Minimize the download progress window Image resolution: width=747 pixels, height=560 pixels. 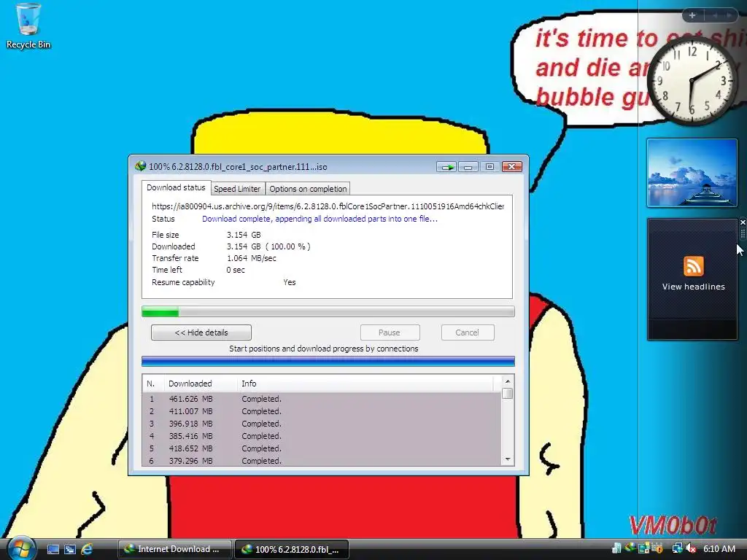468,167
